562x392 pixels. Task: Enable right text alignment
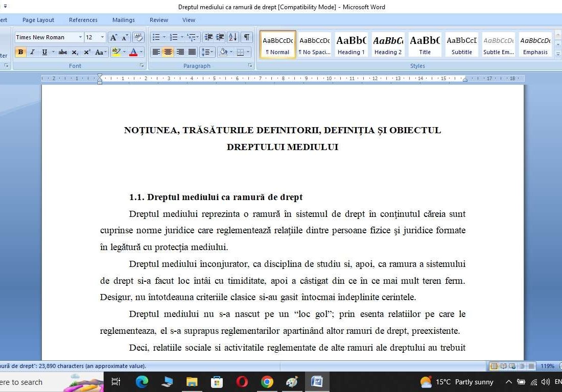[180, 52]
